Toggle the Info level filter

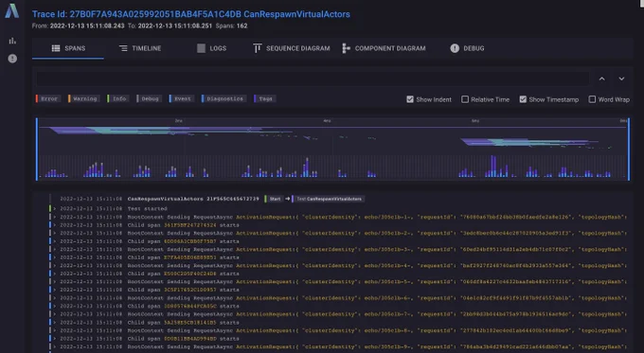pos(118,98)
